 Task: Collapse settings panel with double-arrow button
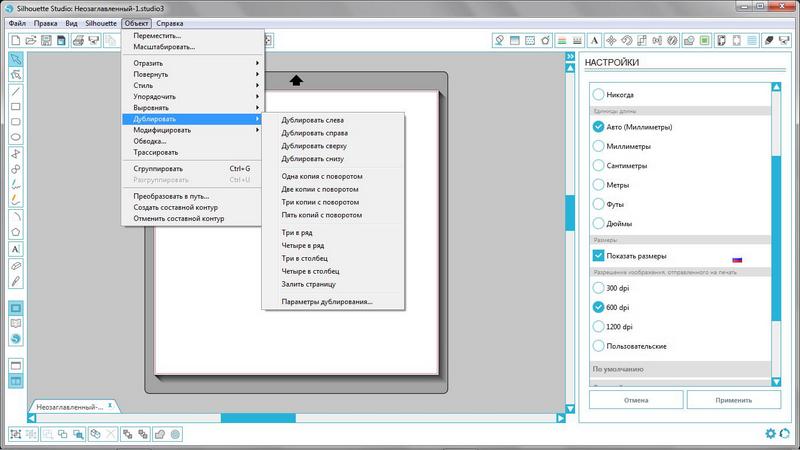point(570,56)
